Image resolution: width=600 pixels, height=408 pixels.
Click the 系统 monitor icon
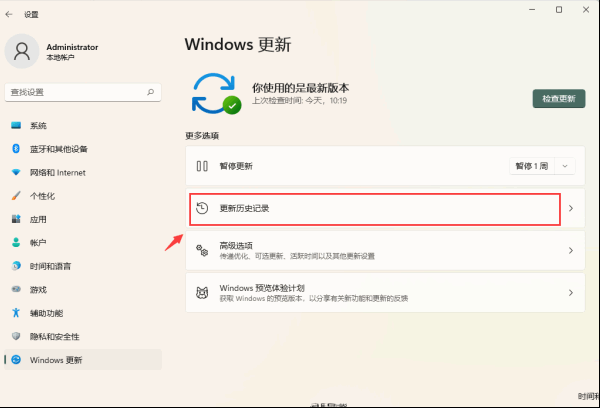tap(16, 125)
